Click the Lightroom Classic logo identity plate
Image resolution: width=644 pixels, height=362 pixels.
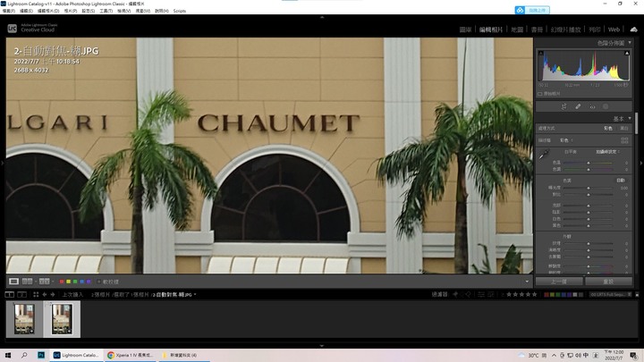31,28
